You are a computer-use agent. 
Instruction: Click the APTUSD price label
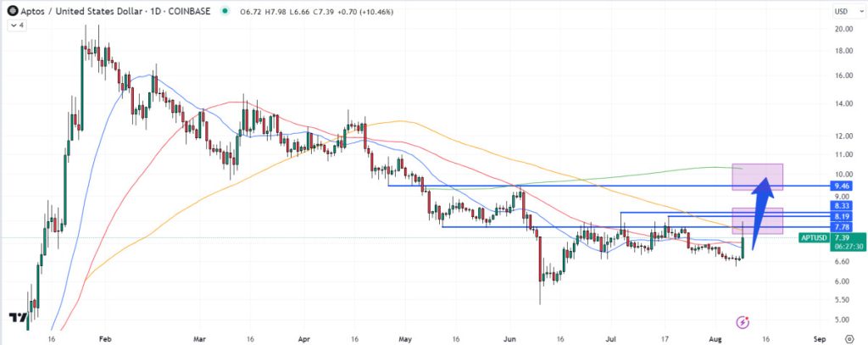coord(815,238)
